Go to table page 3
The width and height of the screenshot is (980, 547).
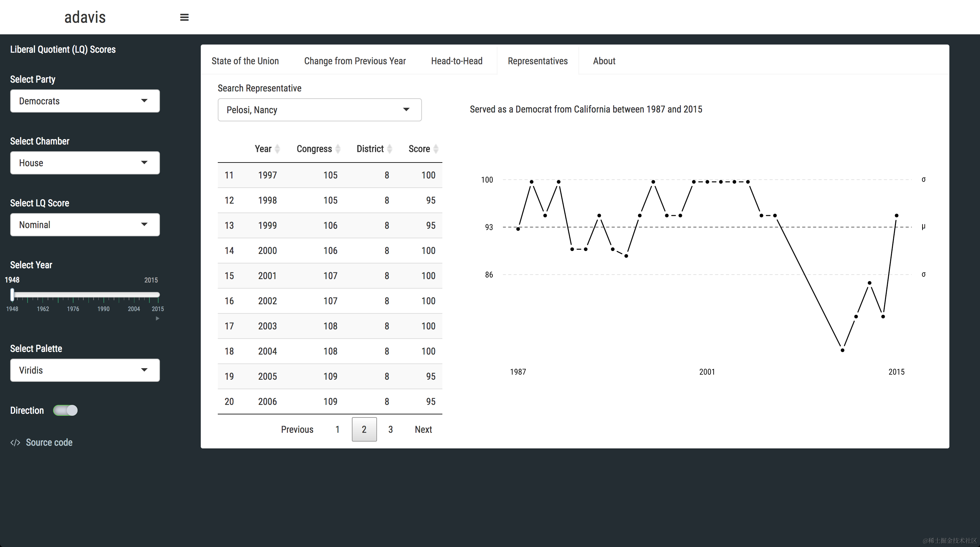390,429
